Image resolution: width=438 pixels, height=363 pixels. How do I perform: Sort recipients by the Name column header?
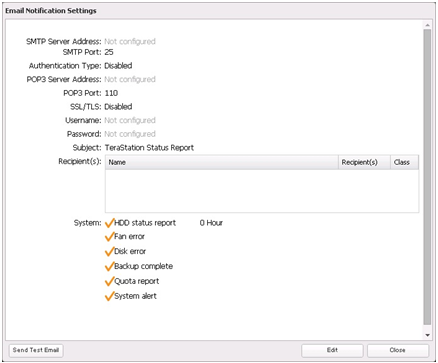222,162
